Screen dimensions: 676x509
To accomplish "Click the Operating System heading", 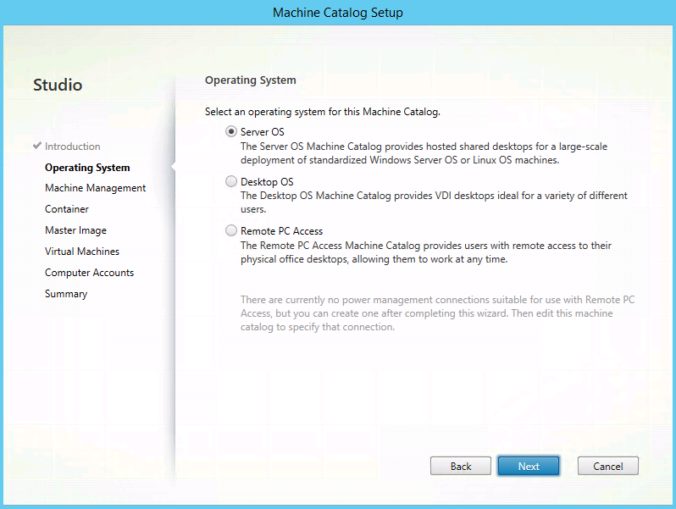I will point(250,80).
